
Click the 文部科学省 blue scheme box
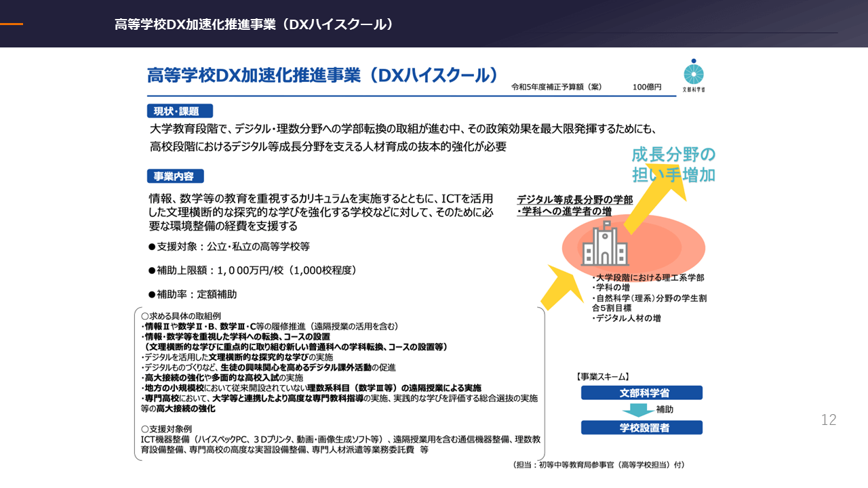pos(642,392)
